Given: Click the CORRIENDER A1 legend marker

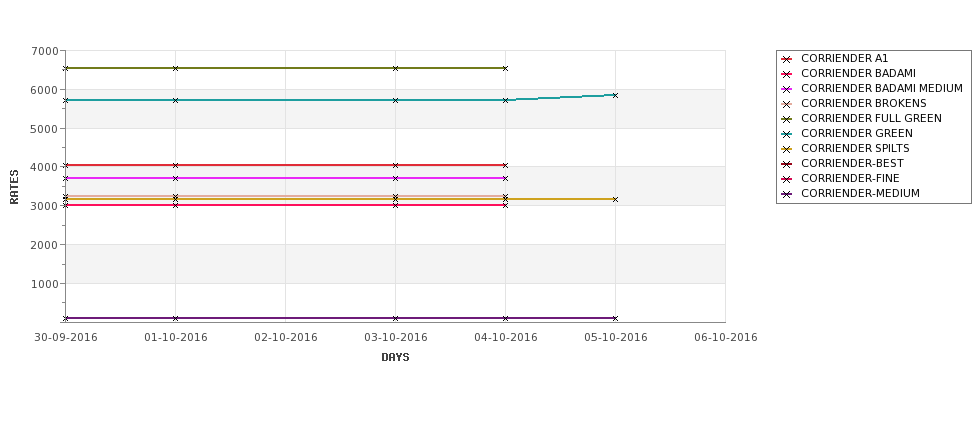Looking at the screenshot, I should point(787,59).
